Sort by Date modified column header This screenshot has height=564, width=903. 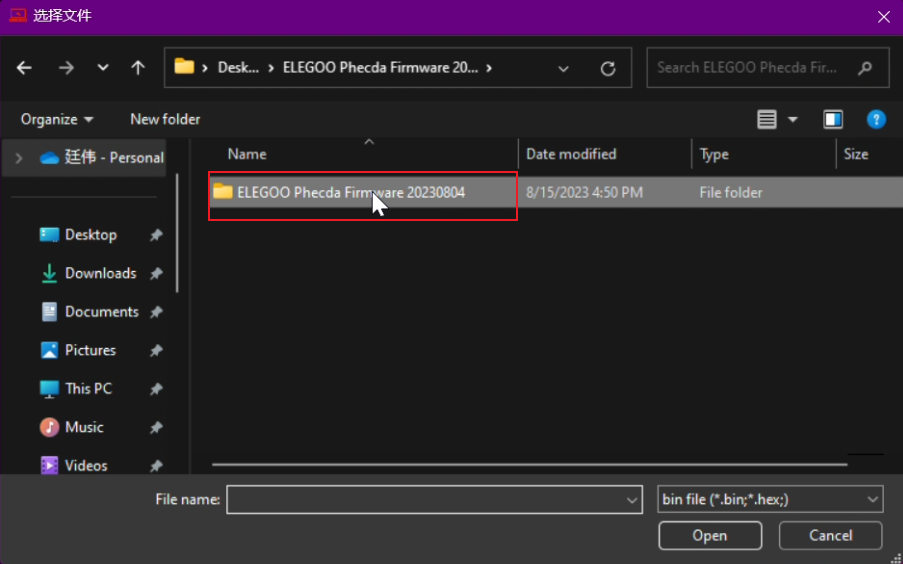point(571,154)
